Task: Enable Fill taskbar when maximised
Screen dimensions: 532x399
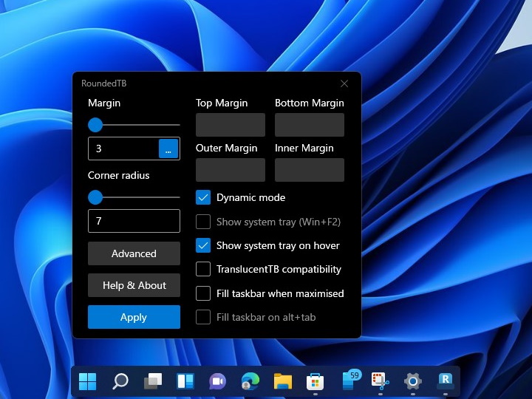Action: (x=203, y=293)
